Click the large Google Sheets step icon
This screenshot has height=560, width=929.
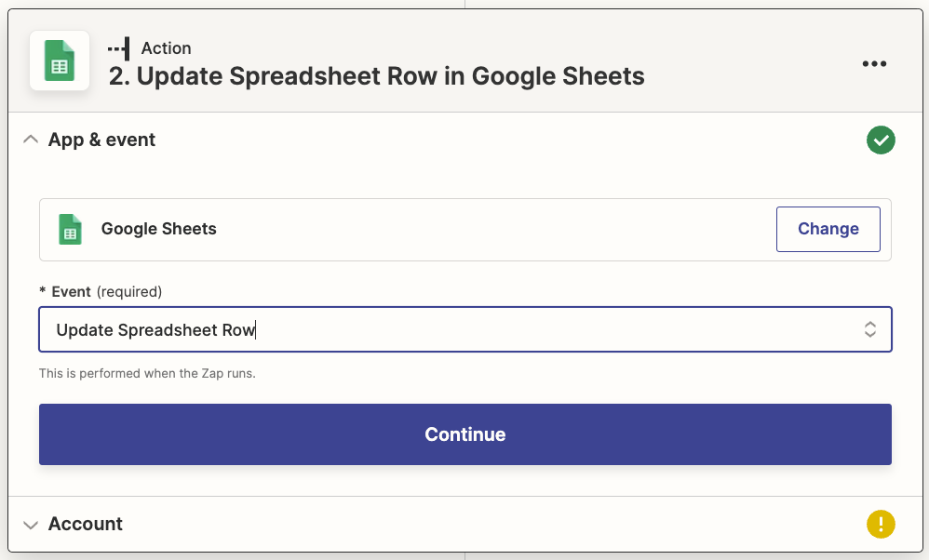(60, 61)
